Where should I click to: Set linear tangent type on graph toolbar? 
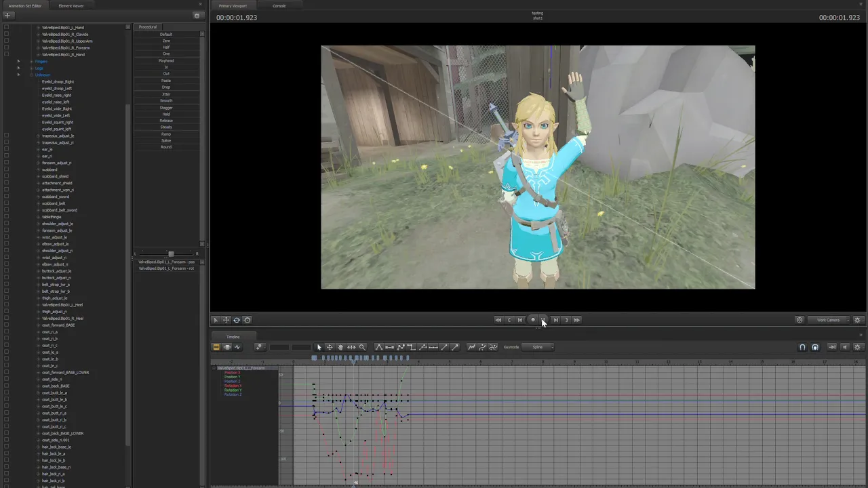pos(400,347)
